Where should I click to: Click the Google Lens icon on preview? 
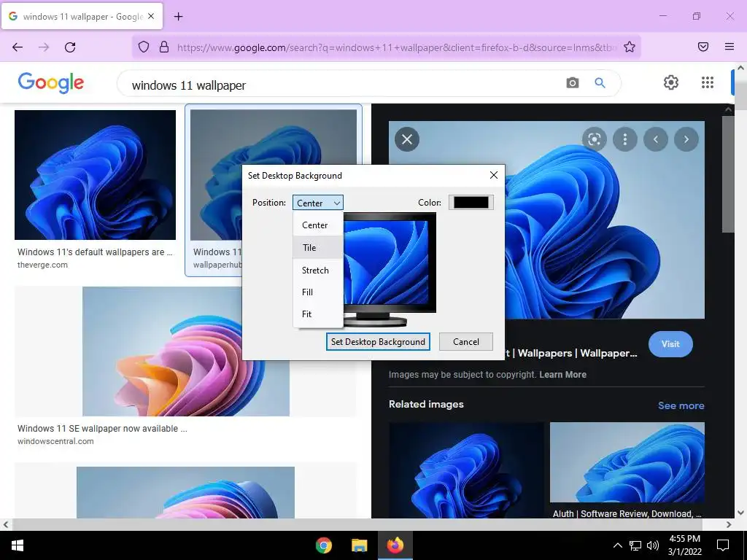(x=594, y=139)
